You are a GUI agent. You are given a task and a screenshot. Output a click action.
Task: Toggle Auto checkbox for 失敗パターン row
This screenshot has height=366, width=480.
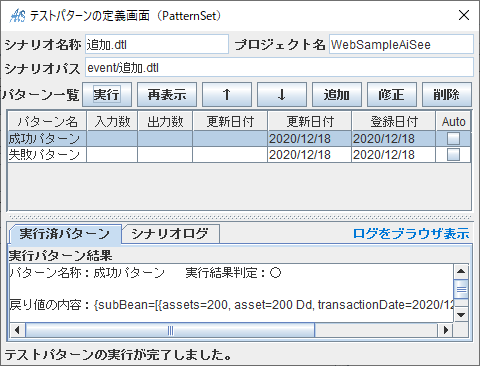453,154
